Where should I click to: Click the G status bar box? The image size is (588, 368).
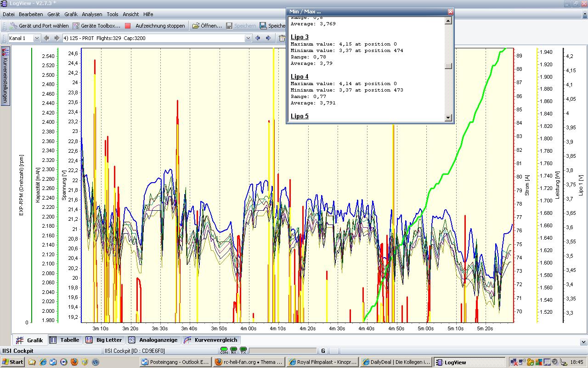pyautogui.click(x=323, y=351)
